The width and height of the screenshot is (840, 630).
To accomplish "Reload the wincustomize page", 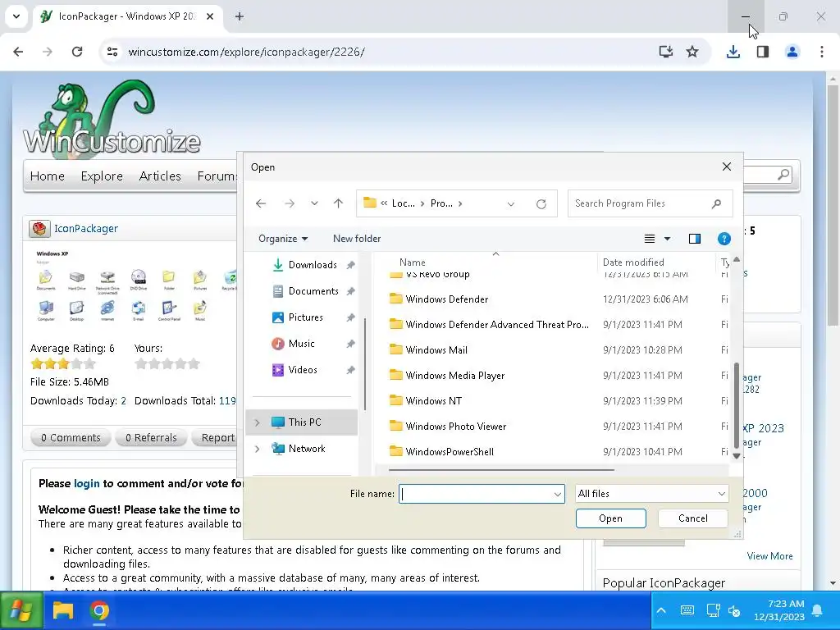I will [x=77, y=52].
